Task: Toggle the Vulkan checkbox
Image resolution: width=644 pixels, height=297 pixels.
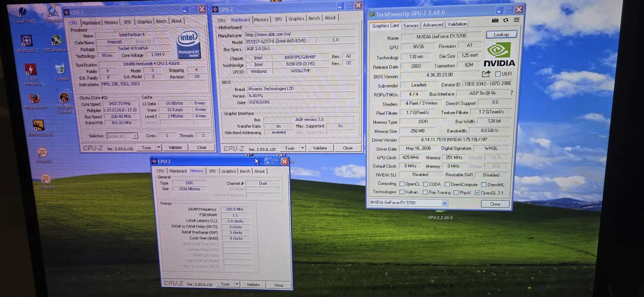Action: click(402, 192)
